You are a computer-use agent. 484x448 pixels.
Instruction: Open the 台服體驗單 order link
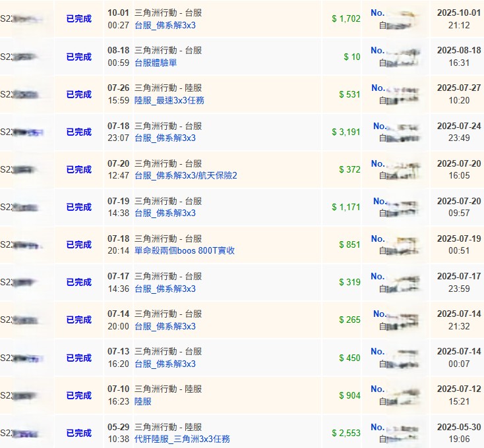155,63
